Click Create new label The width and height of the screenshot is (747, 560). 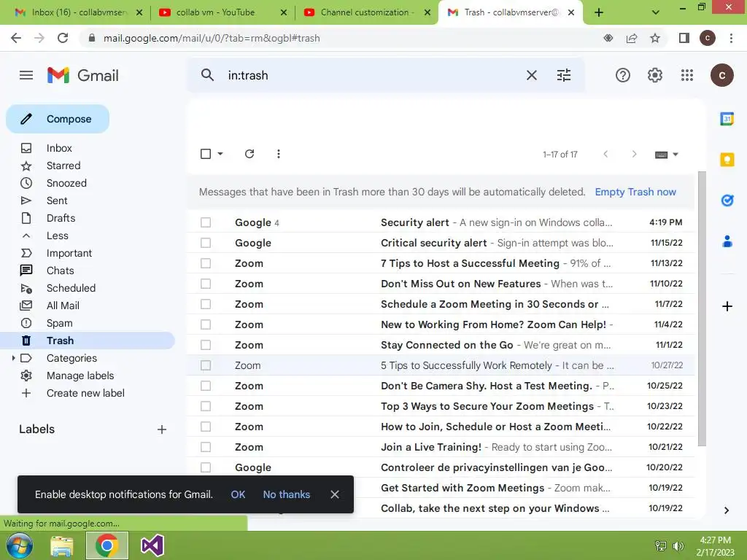(85, 393)
